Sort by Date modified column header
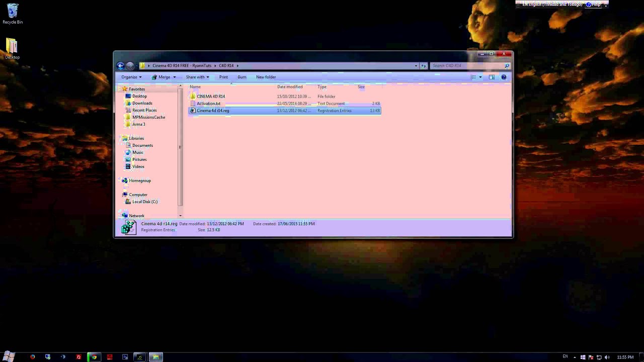The image size is (644, 362). pyautogui.click(x=290, y=86)
